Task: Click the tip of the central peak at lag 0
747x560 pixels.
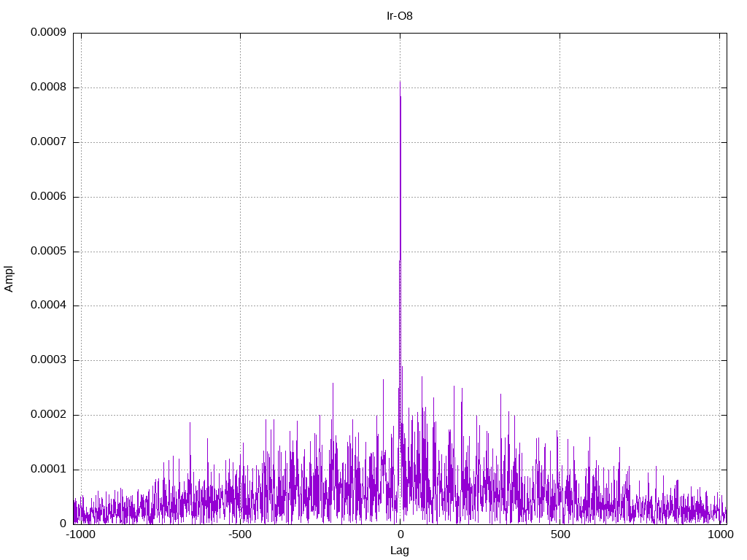Action: (400, 82)
